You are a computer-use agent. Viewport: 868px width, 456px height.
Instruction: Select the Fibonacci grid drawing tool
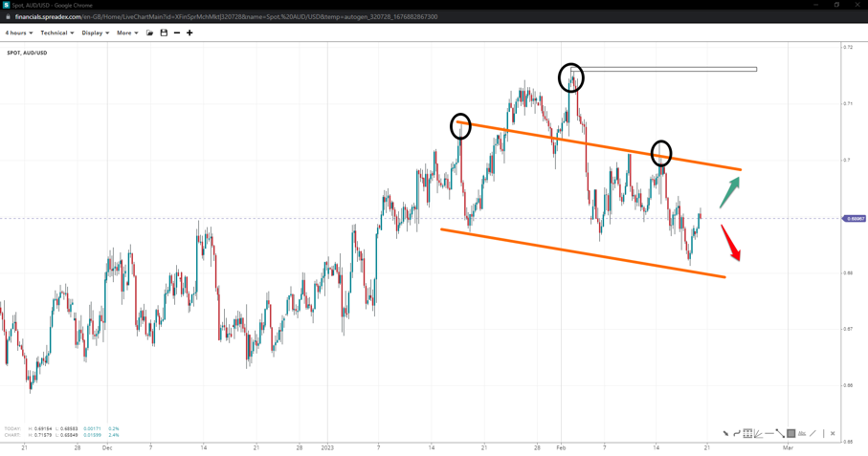(x=747, y=433)
